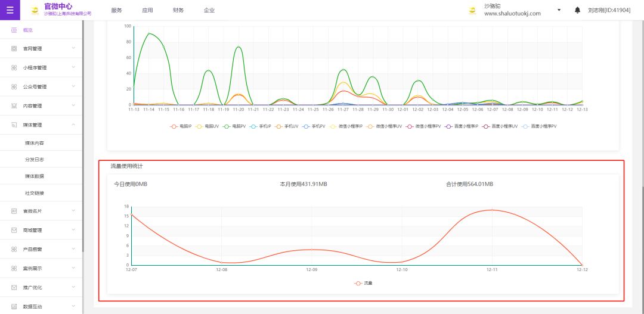
Task: Expand the 公众号管理 menu chevron
Action: [73, 87]
